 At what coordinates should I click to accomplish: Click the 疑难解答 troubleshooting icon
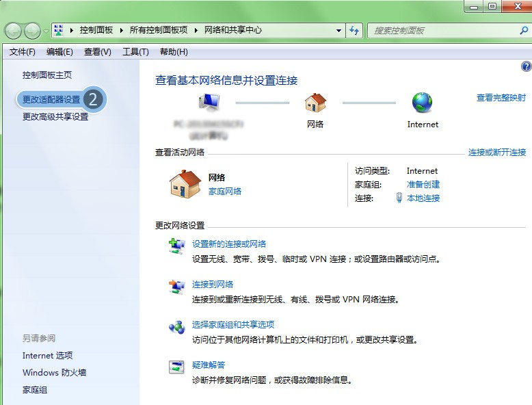[x=177, y=367]
